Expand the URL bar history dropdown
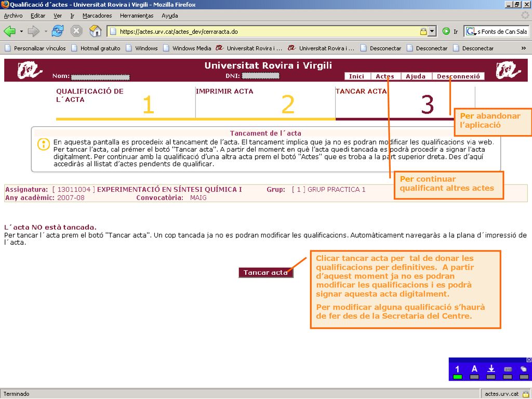The height and width of the screenshot is (399, 532). pos(432,32)
